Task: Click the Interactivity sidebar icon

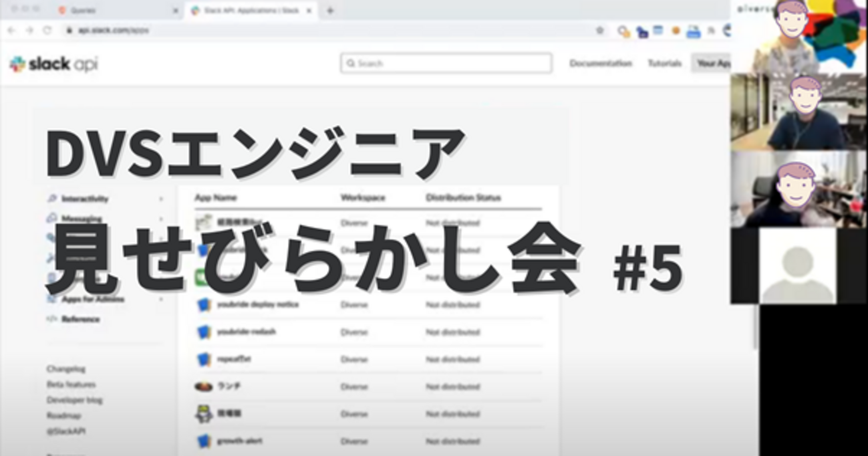Action: point(51,199)
